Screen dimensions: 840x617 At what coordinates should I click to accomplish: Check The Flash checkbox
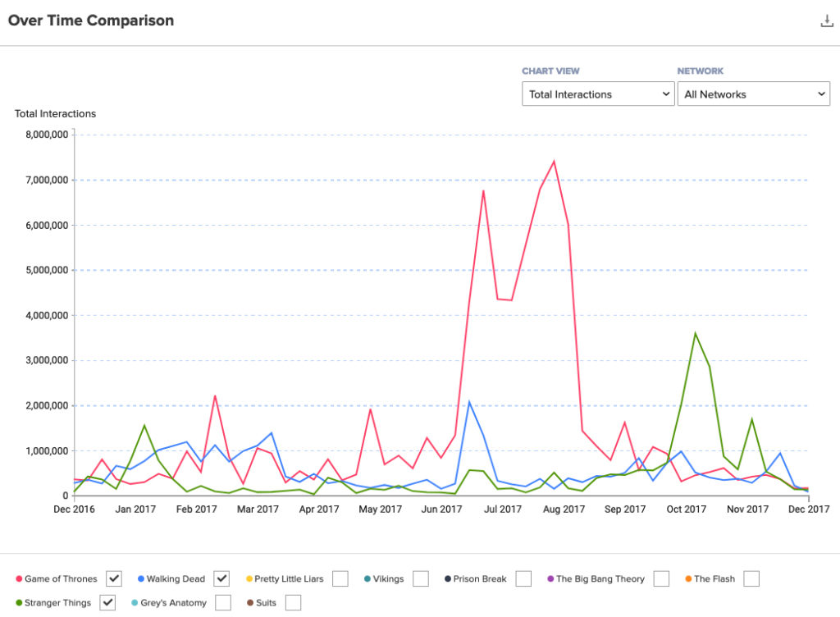click(x=751, y=579)
